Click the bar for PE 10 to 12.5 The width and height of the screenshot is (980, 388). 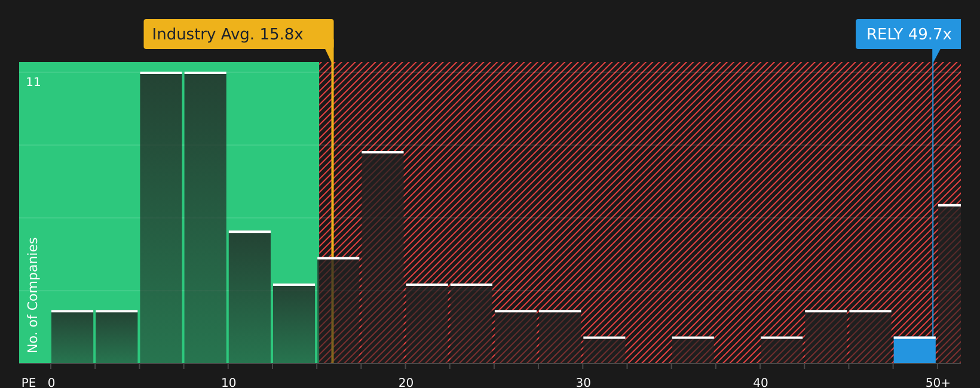tap(249, 297)
